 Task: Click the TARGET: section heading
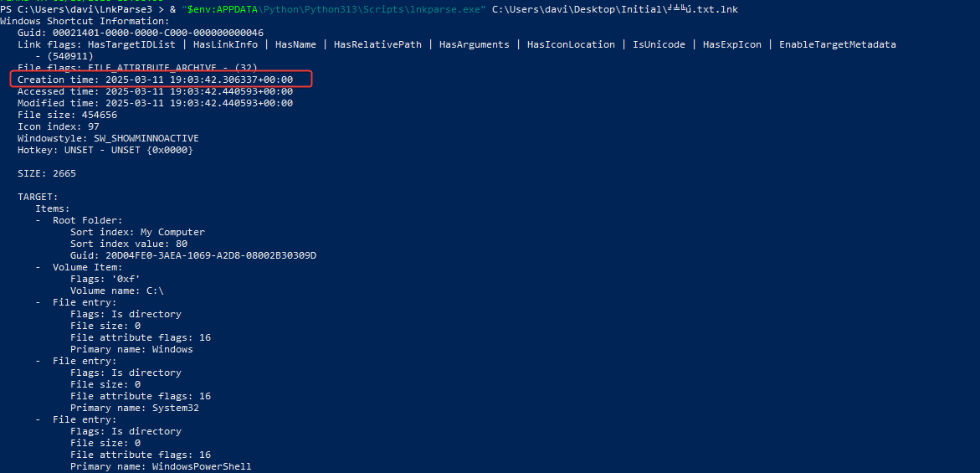click(38, 197)
